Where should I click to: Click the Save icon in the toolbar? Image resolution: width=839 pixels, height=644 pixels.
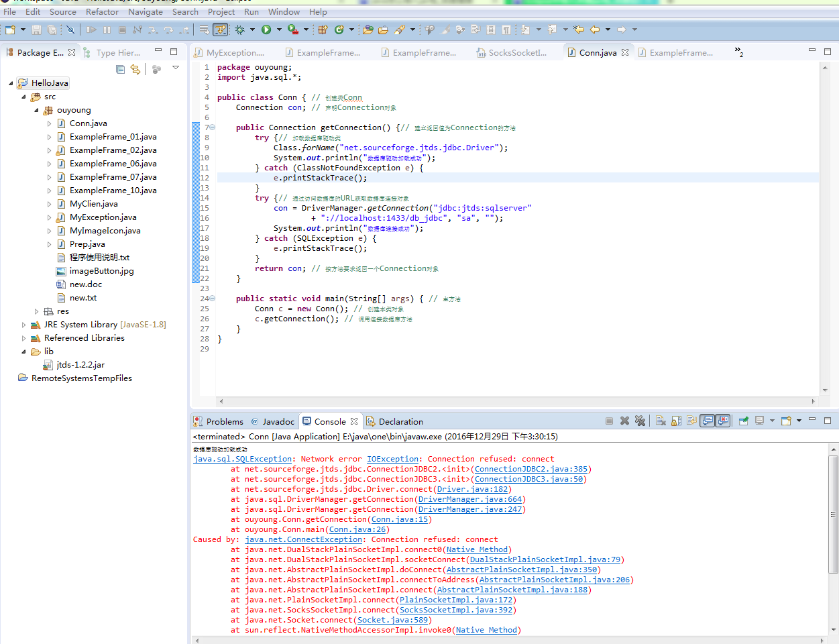pos(36,30)
